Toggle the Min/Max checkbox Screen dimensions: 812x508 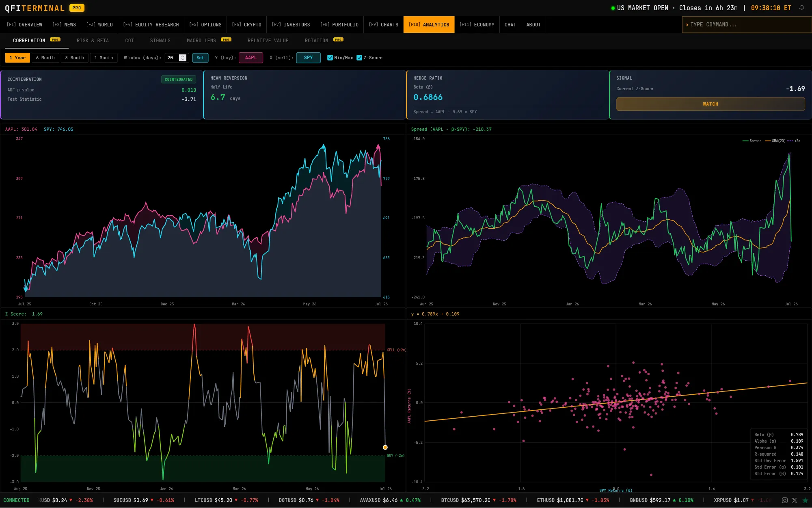click(x=330, y=58)
